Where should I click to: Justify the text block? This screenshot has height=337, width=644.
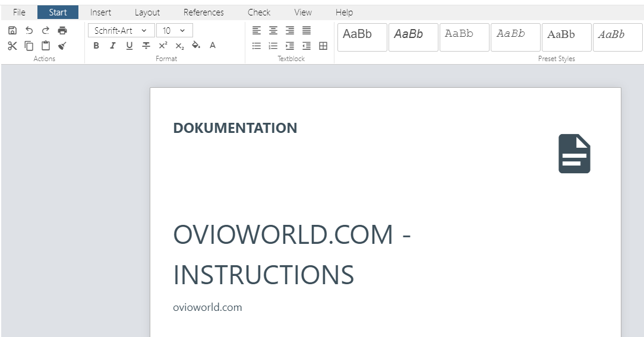pos(307,30)
